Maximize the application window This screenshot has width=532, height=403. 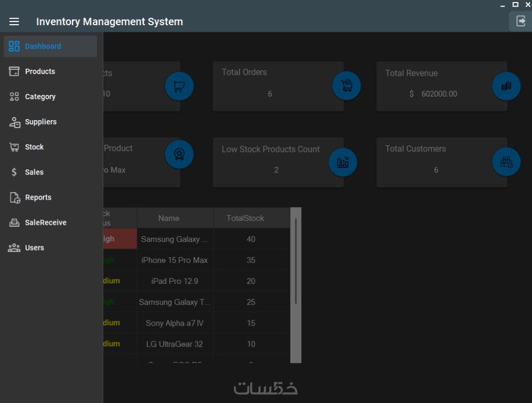pyautogui.click(x=515, y=5)
